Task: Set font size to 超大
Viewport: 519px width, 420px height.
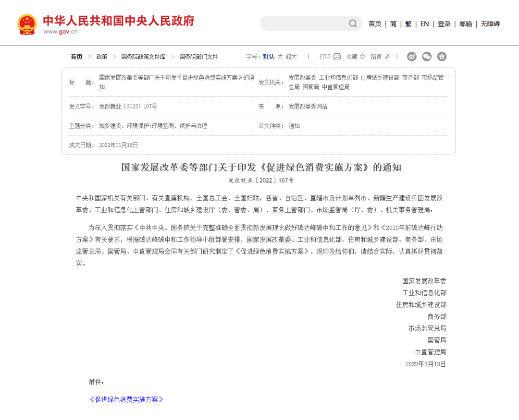Action: pyautogui.click(x=291, y=57)
